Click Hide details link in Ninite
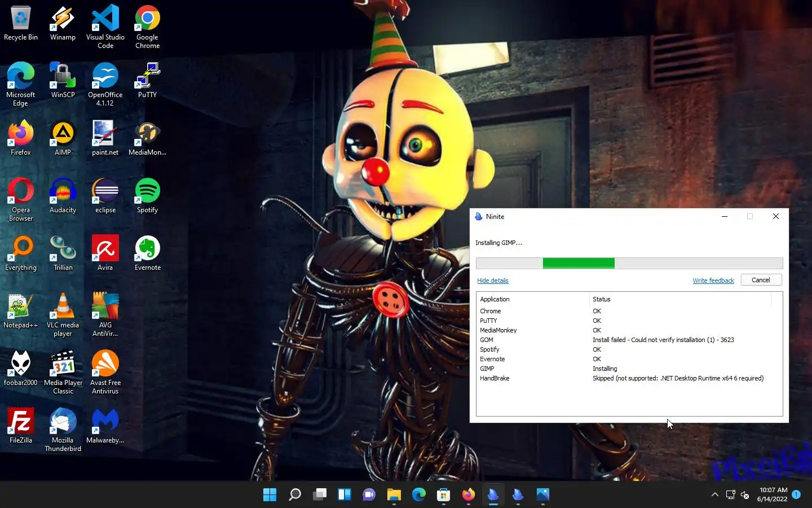Image resolution: width=812 pixels, height=508 pixels. tap(492, 281)
